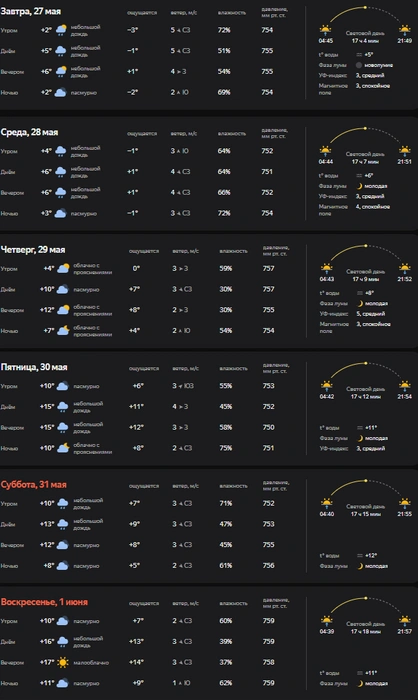Click Thursday morning partly cloudy icon
The height and width of the screenshot is (700, 418).
pyautogui.click(x=63, y=269)
